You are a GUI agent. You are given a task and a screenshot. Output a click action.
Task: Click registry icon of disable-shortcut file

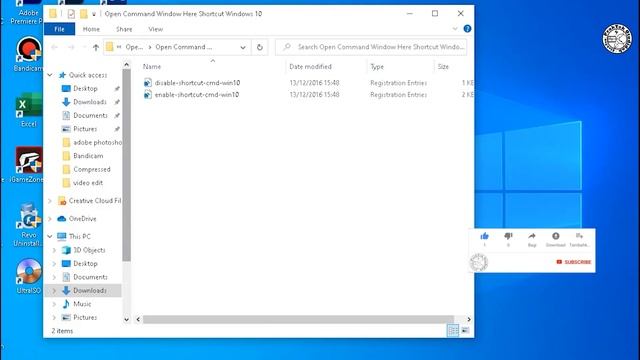point(148,82)
